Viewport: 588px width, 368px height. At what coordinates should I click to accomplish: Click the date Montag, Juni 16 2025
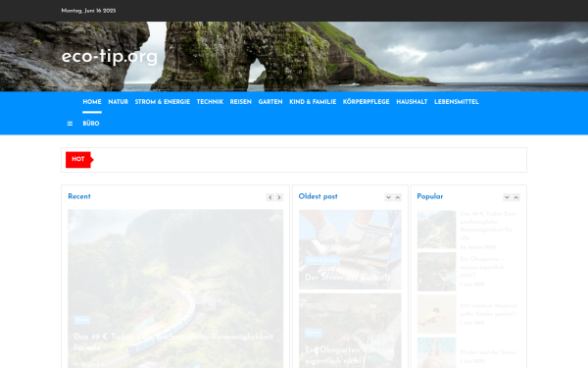pos(88,11)
